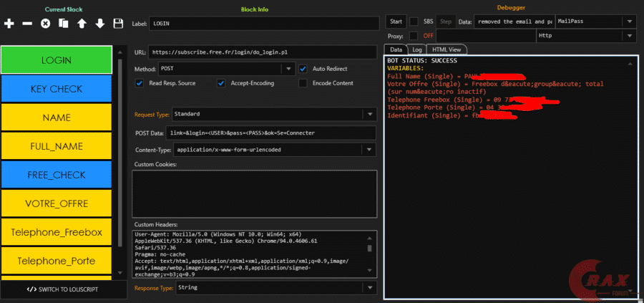Click the plus icon to add a block
The height and width of the screenshot is (303, 644).
tap(9, 24)
